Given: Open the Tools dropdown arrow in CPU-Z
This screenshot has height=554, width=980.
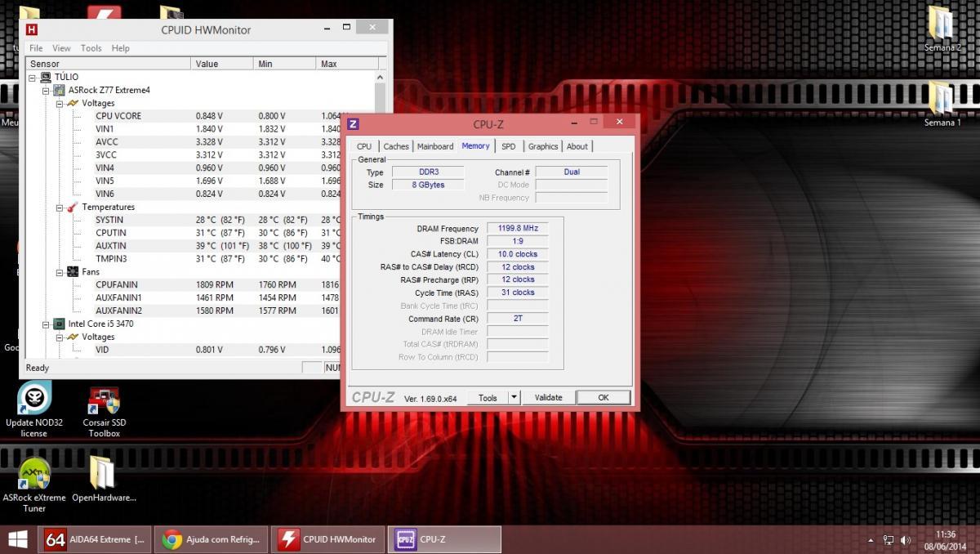Looking at the screenshot, I should (x=514, y=398).
